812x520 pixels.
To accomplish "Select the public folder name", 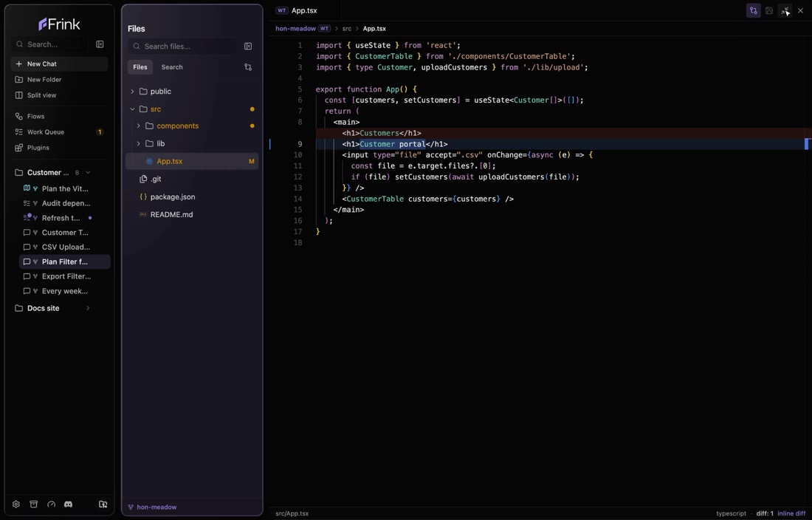I will [x=160, y=92].
